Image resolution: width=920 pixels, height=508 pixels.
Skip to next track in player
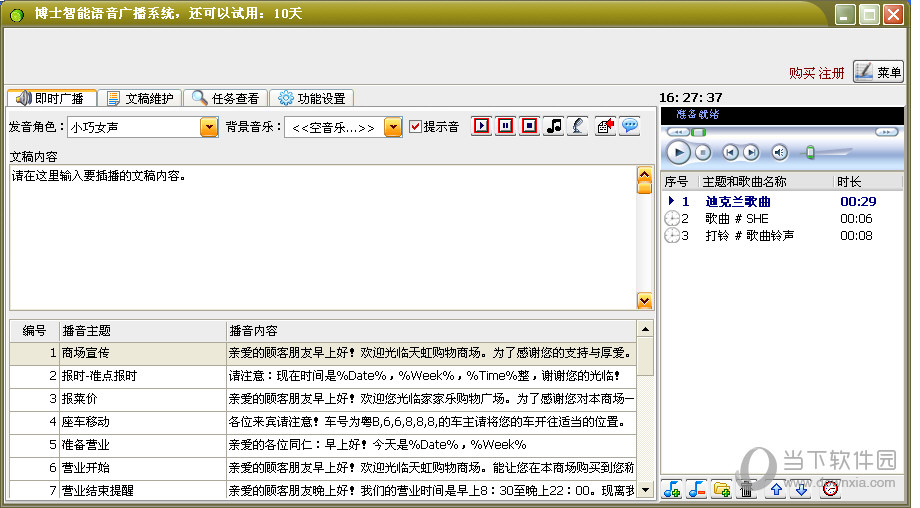point(751,153)
